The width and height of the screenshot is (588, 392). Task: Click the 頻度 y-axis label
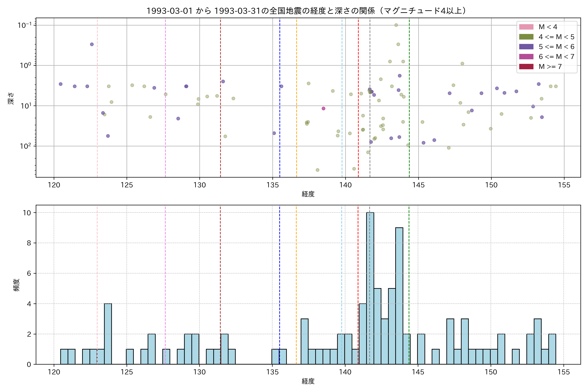[x=16, y=285]
